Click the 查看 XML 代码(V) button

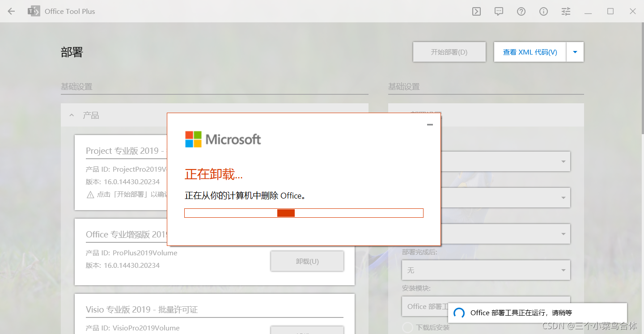tap(530, 52)
